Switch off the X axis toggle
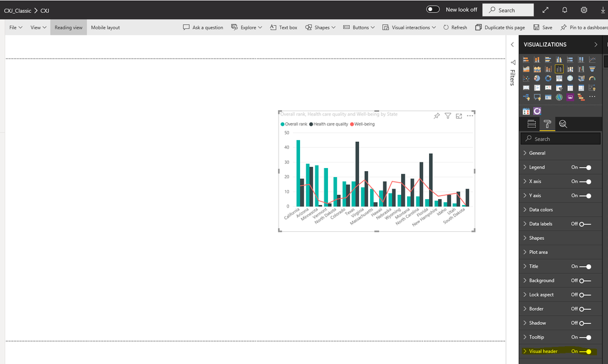Image resolution: width=608 pixels, height=364 pixels. (585, 181)
